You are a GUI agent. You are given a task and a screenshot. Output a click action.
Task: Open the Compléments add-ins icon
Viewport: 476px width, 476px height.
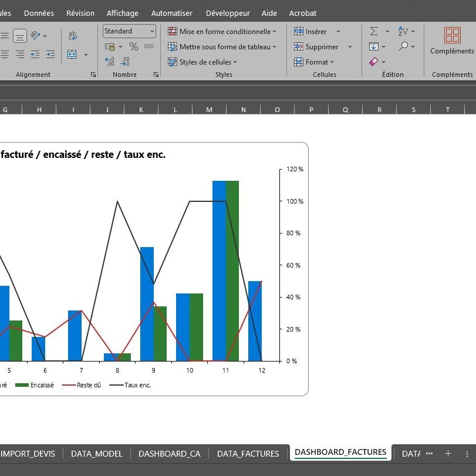pos(452,36)
